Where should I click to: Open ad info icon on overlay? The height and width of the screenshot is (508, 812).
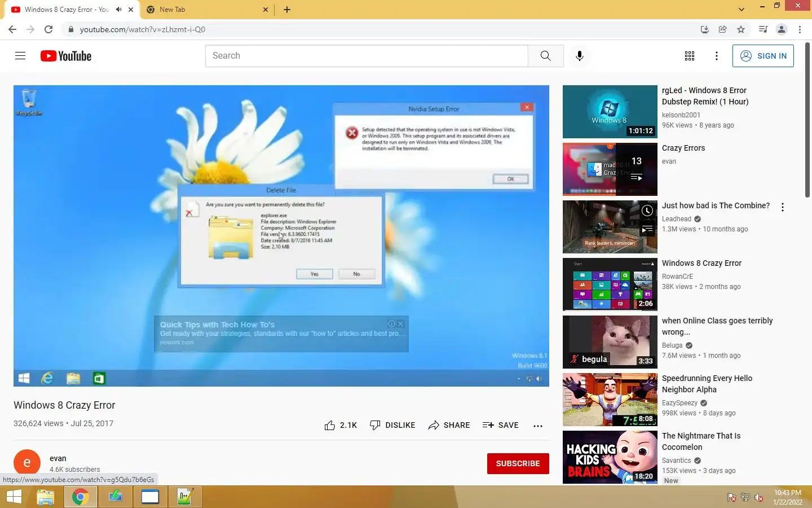point(392,324)
